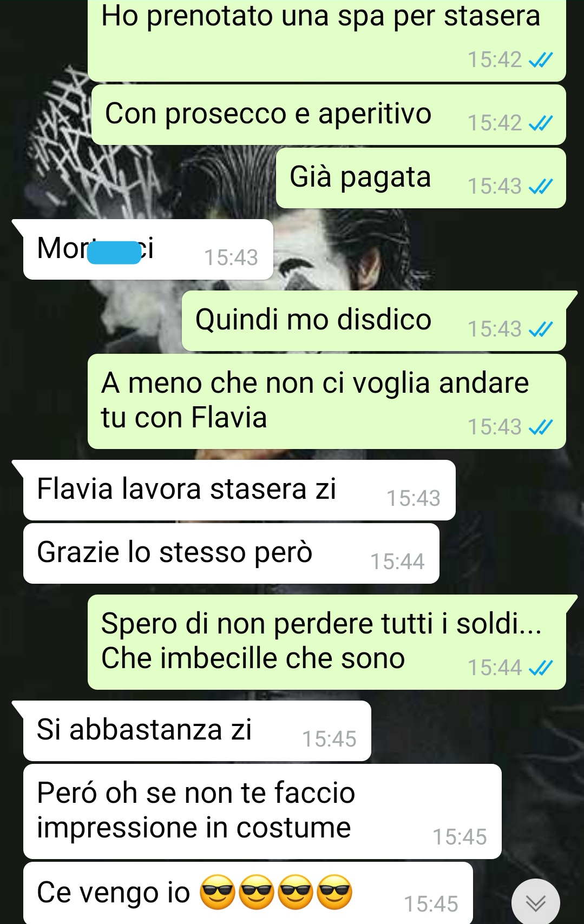The height and width of the screenshot is (924, 584).
Task: Tap ticks on 'Che imbecille che sono' message
Action: pyautogui.click(x=540, y=668)
